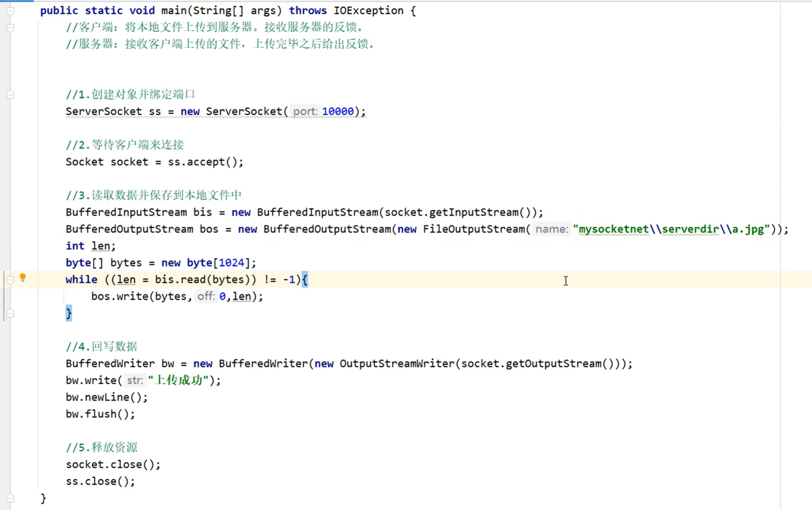812x510 pixels.
Task: Collapse the while loop via its gutter fold arrow
Action: [x=10, y=280]
